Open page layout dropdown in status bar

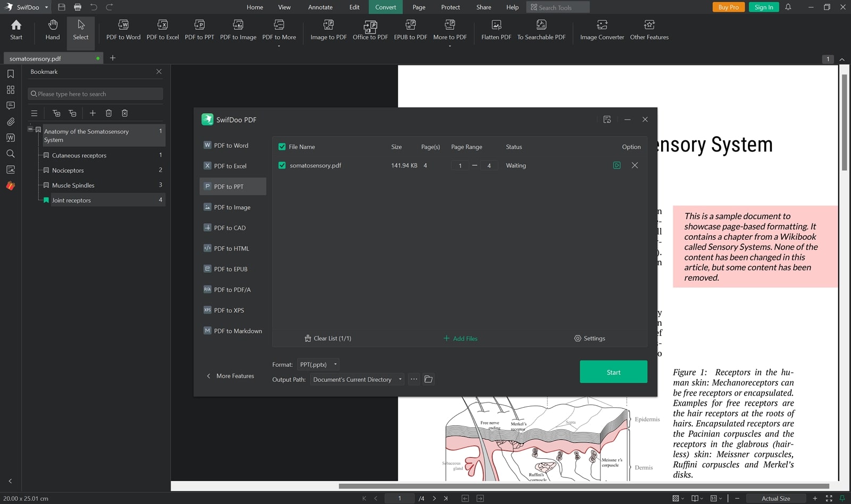point(697,498)
